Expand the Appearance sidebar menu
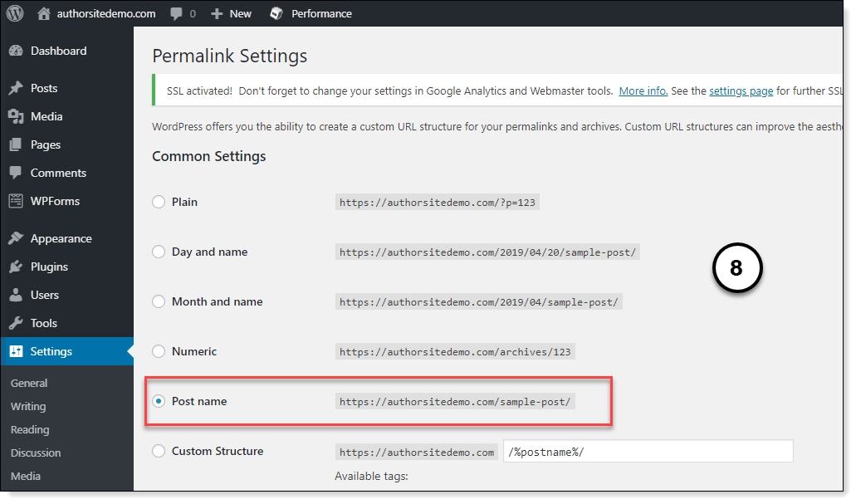The image size is (856, 504). [61, 238]
